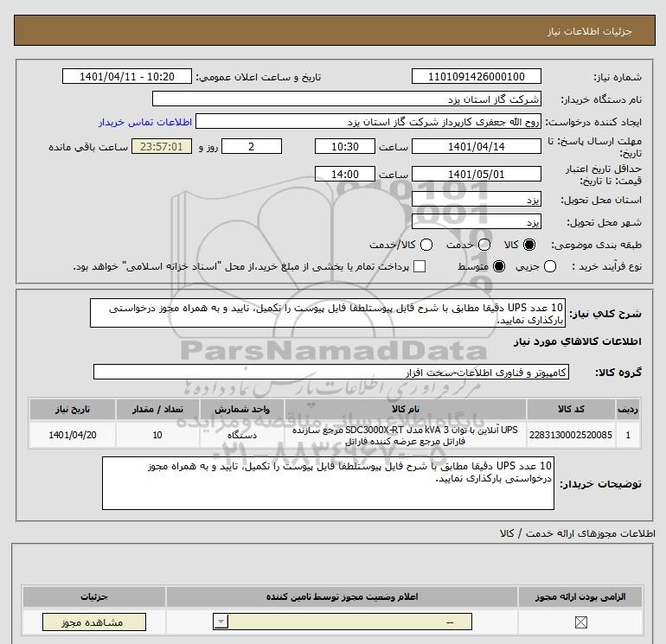
Task: Click the delivery province field یزد
Action: coord(476,199)
